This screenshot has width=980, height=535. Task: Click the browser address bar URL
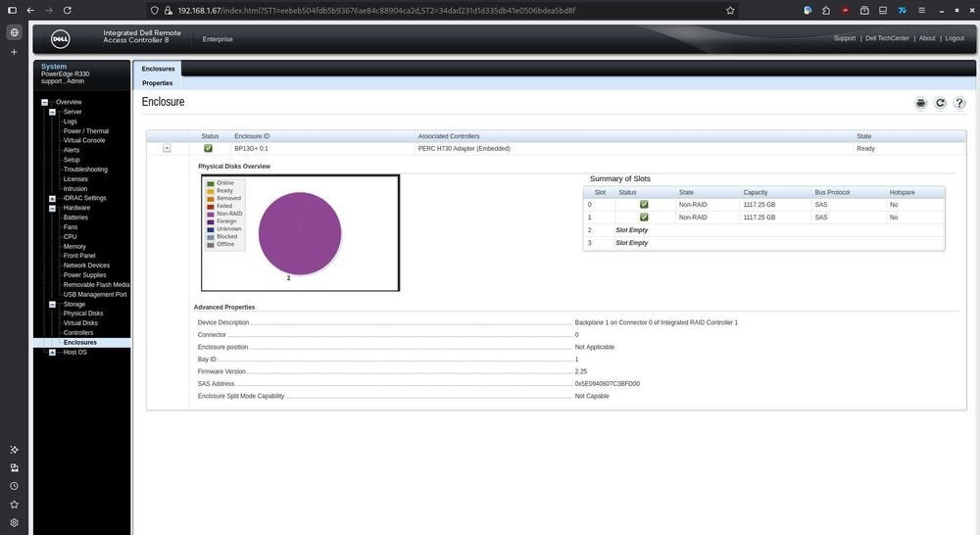[376, 10]
